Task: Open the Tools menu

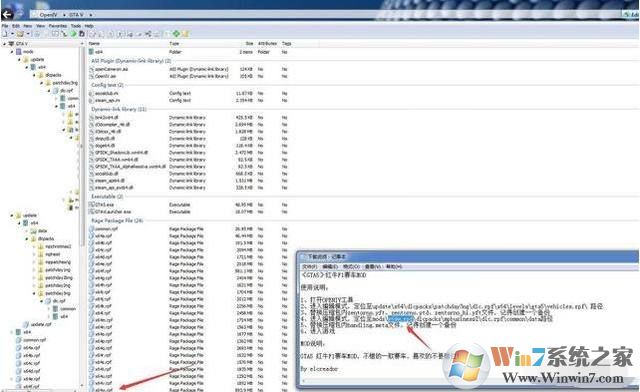Action: 76,26
